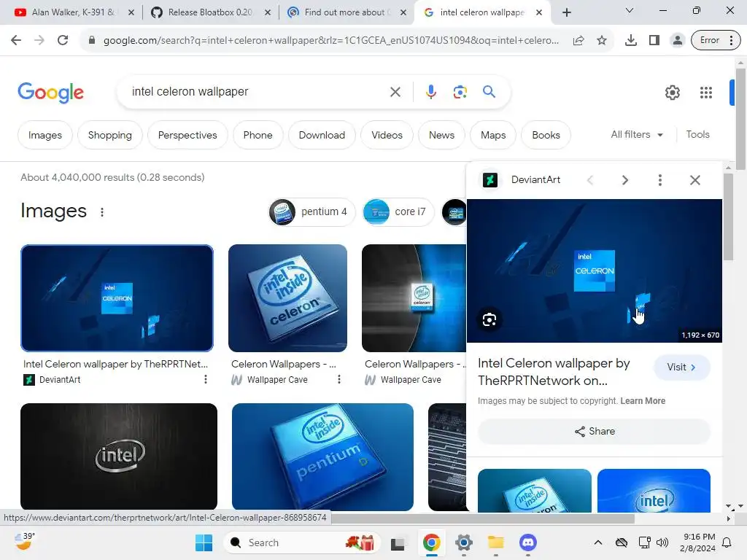Open Intel inside pentium thumbnail
Screen dimensions: 747x560
coord(322,456)
